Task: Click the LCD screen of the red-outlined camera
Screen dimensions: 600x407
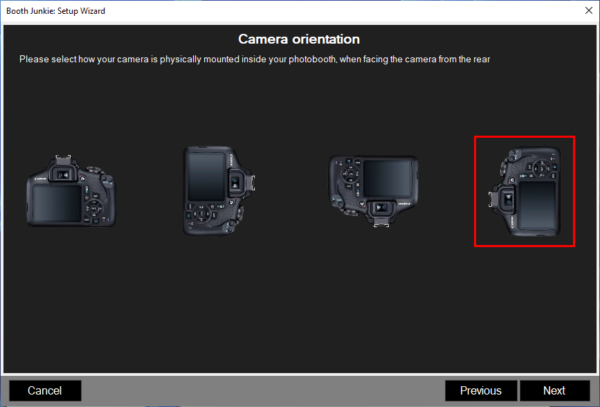Action: click(x=537, y=205)
